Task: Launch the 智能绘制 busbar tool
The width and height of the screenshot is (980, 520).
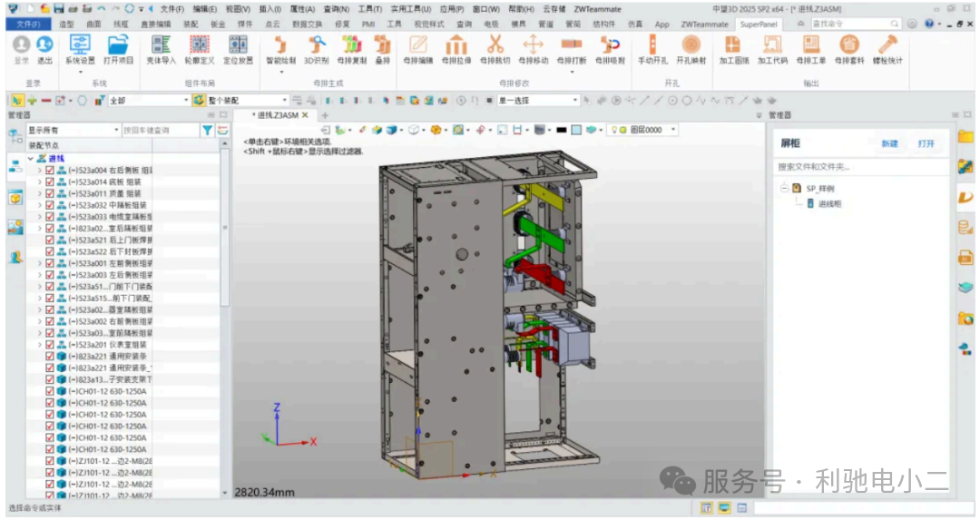Action: (x=280, y=45)
